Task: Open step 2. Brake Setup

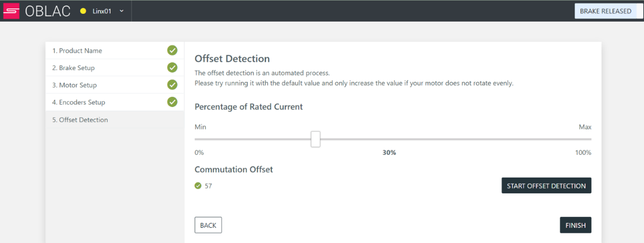Action: (115, 68)
